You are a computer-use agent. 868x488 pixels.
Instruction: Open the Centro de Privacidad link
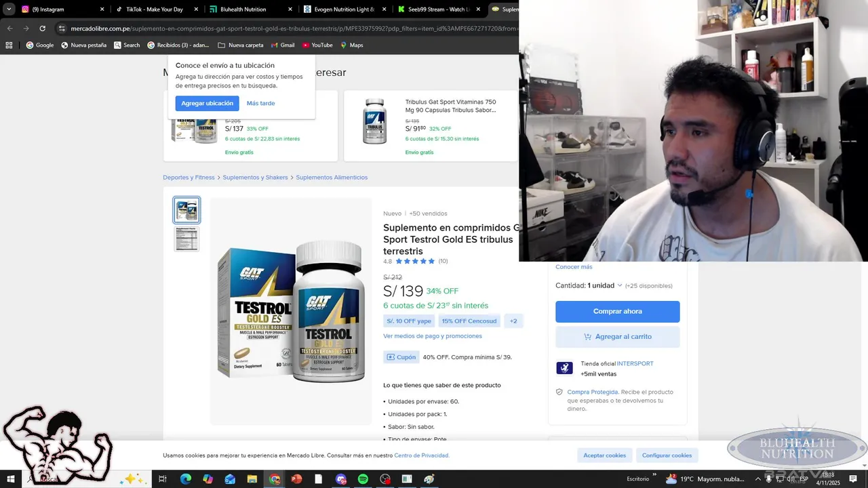coord(422,455)
